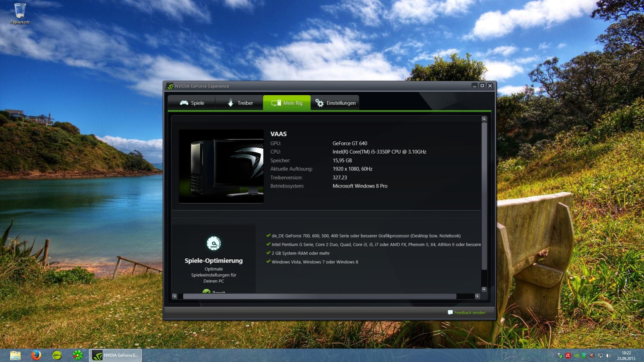The image size is (644, 362).
Task: Click the orange speaker audio tray icon
Action: pyautogui.click(x=592, y=356)
